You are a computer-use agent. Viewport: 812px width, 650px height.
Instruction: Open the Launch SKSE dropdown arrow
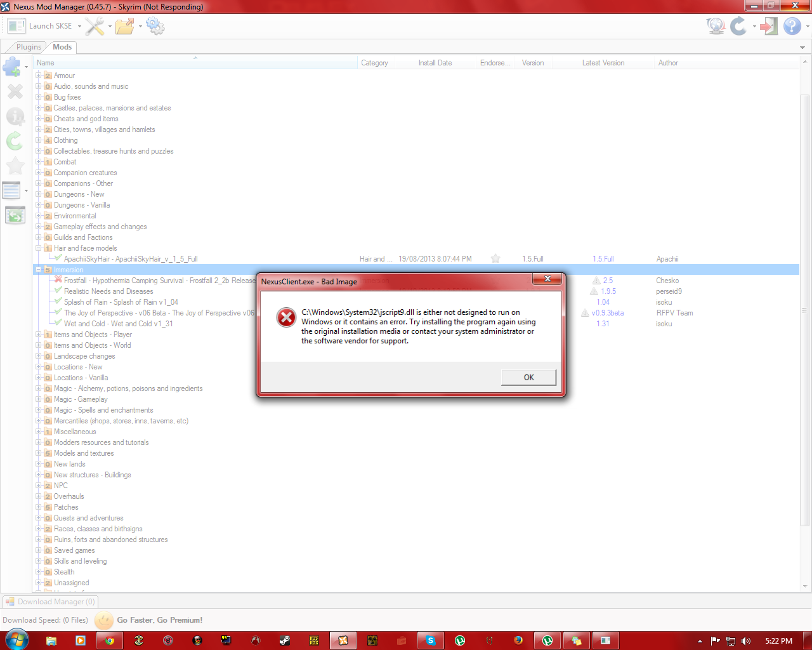click(x=79, y=27)
